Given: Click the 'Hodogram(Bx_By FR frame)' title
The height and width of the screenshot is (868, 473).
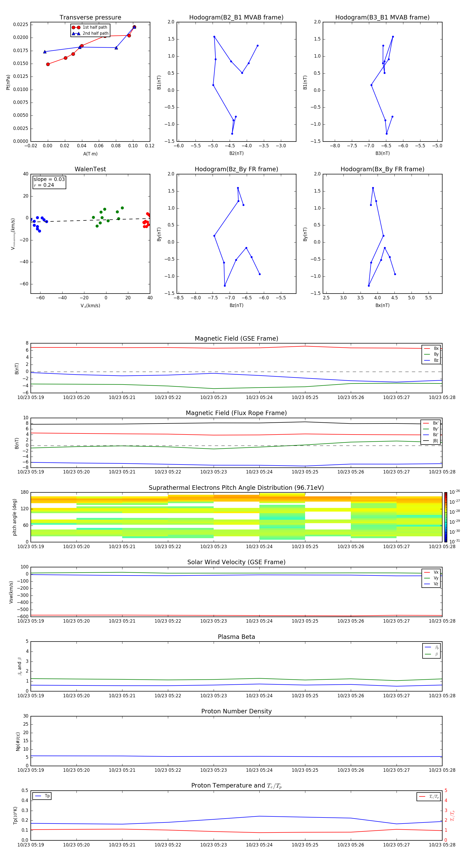Looking at the screenshot, I should click(382, 169).
